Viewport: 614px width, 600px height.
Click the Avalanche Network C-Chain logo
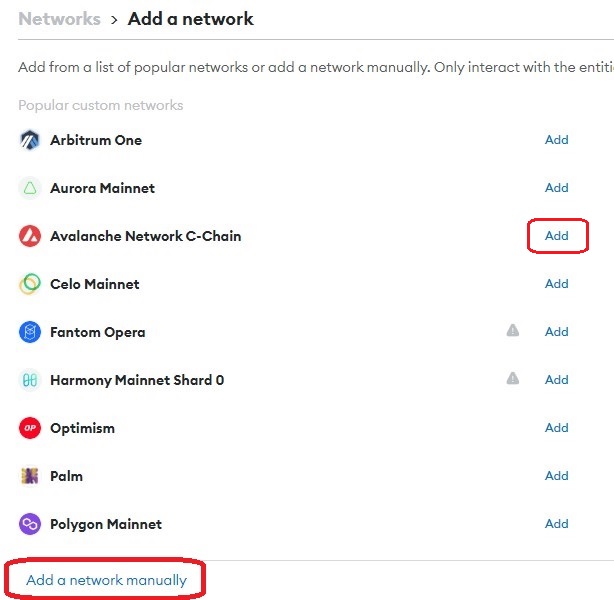(x=29, y=236)
